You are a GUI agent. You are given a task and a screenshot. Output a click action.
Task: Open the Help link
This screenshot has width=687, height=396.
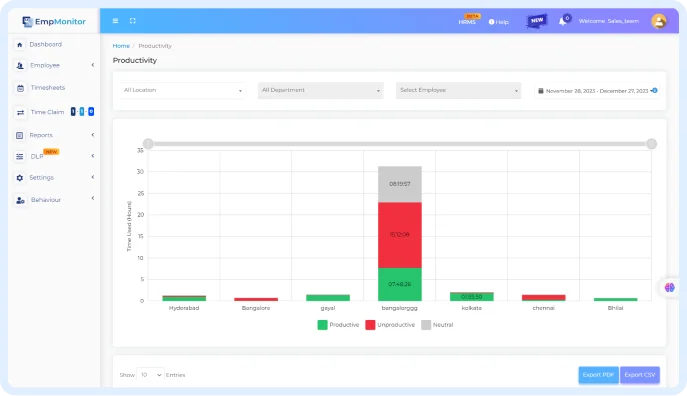(x=499, y=22)
